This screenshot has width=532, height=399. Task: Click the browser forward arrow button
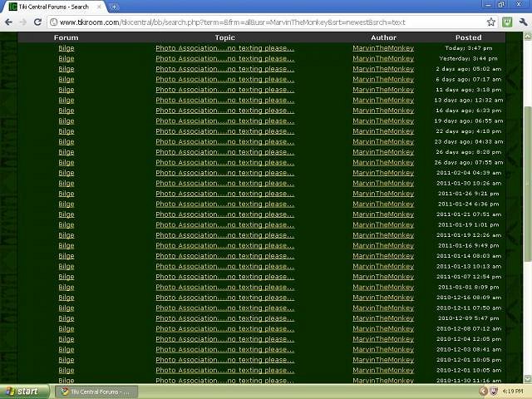point(25,22)
